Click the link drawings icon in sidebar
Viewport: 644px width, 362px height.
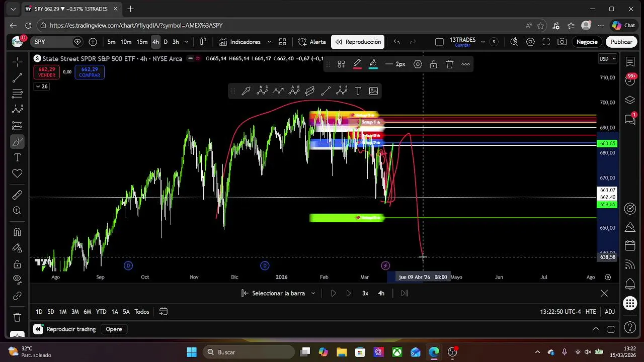click(17, 296)
